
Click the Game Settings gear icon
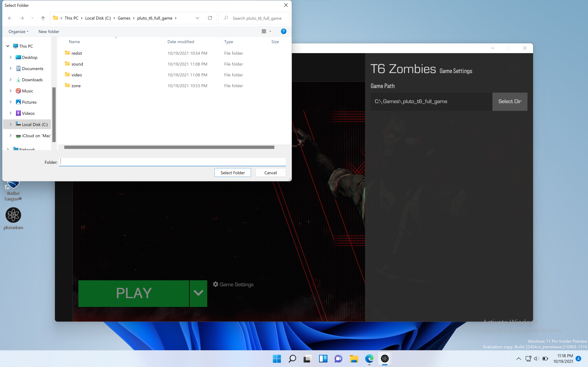216,284
